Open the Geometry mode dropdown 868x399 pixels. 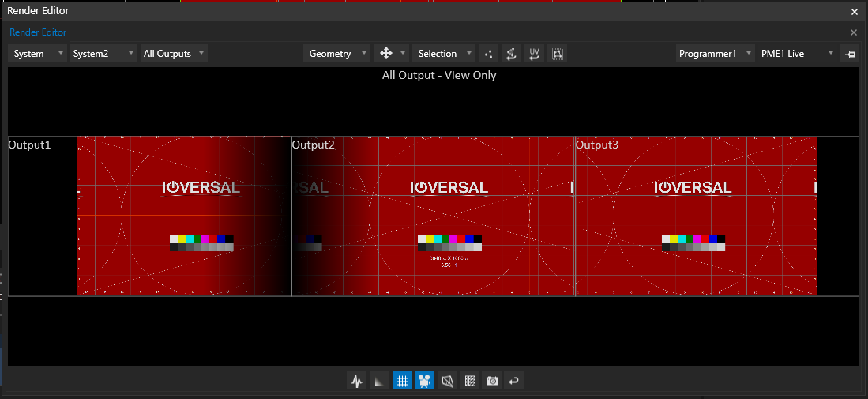(x=336, y=54)
